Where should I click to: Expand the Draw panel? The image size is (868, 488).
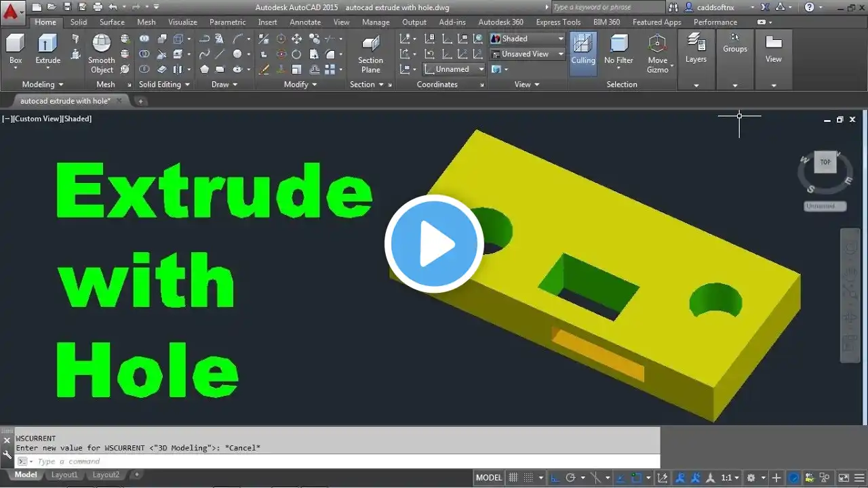point(224,85)
